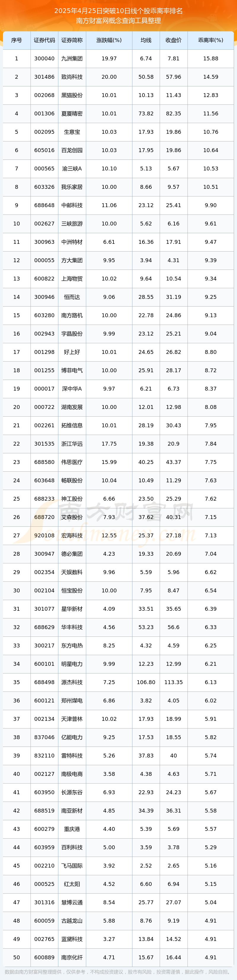Click the 序号 column header

[x=16, y=40]
